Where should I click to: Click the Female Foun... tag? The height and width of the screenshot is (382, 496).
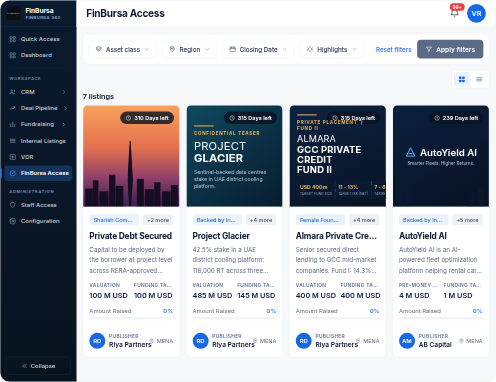coord(319,220)
